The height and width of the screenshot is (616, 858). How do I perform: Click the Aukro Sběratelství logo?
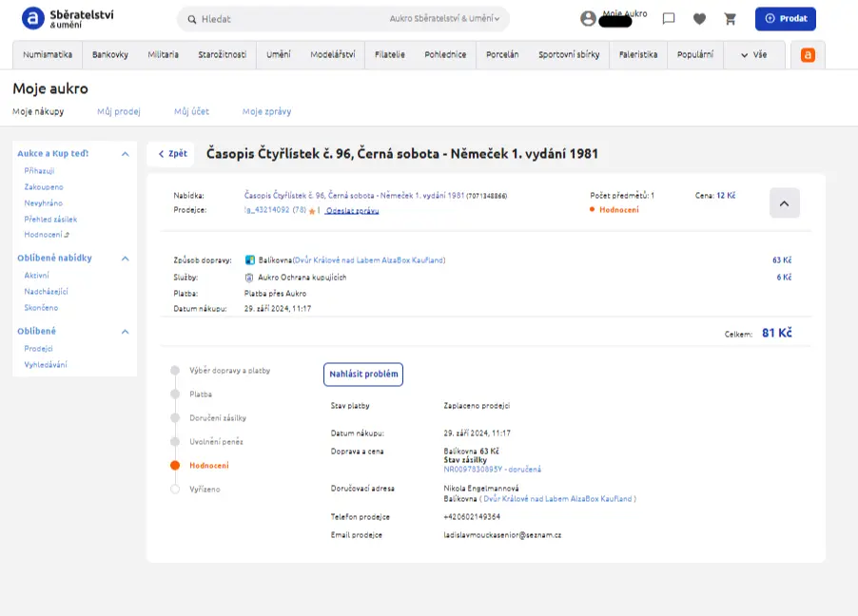pos(68,19)
